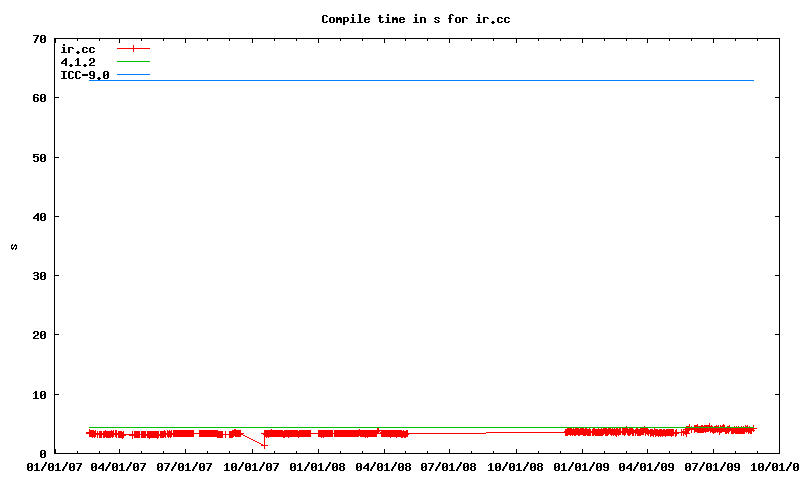Click the 70 tick label on y-axis
This screenshot has height=480, width=800.
click(40, 39)
